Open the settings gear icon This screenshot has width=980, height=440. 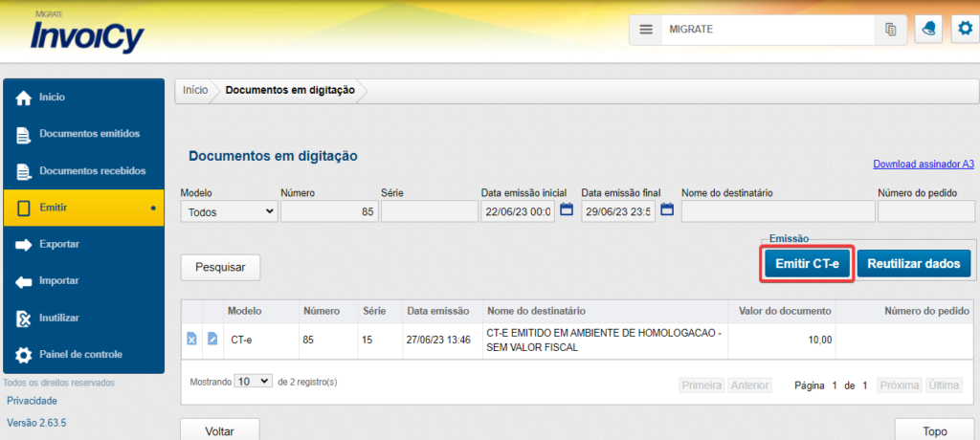tap(964, 30)
